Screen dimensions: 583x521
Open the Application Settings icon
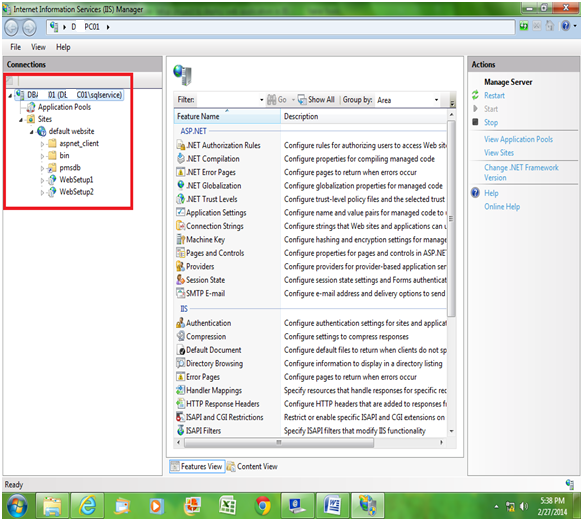click(181, 212)
